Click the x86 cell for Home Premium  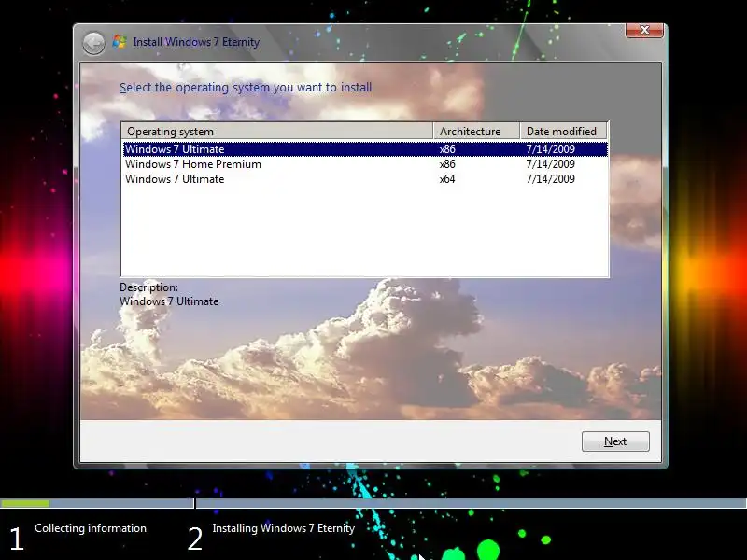point(447,164)
